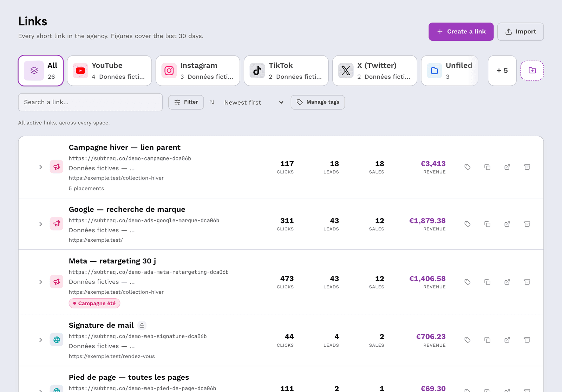Click the tag icon for Meta retargeting row
This screenshot has height=392, width=562.
click(x=467, y=282)
